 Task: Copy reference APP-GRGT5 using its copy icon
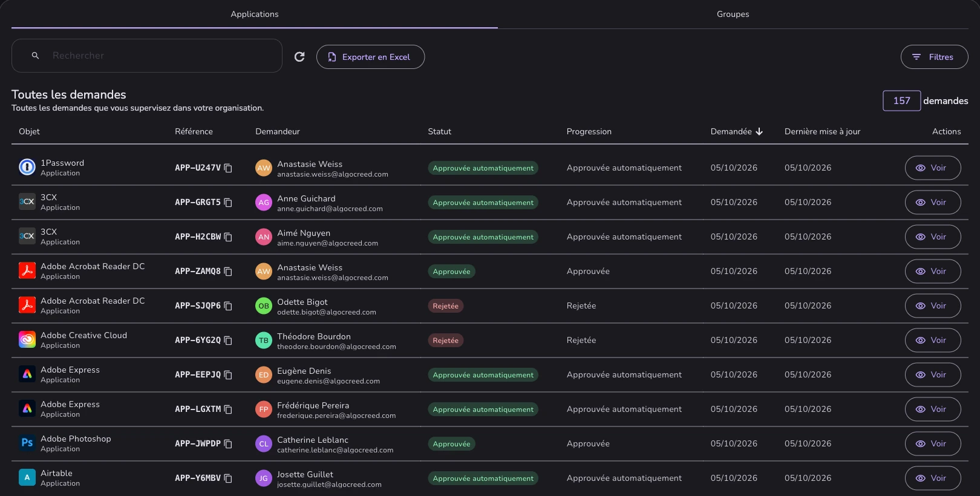[x=228, y=203]
